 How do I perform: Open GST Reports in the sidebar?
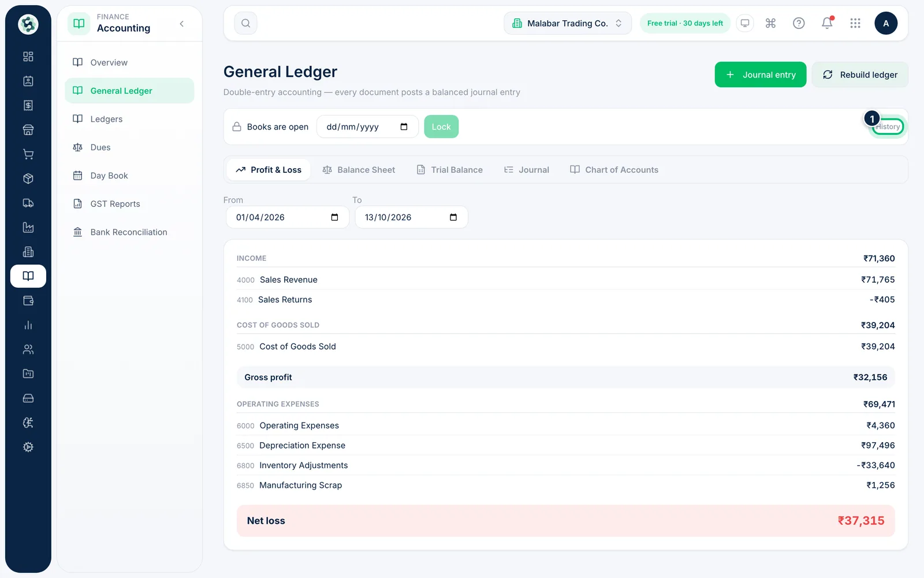coord(129,204)
